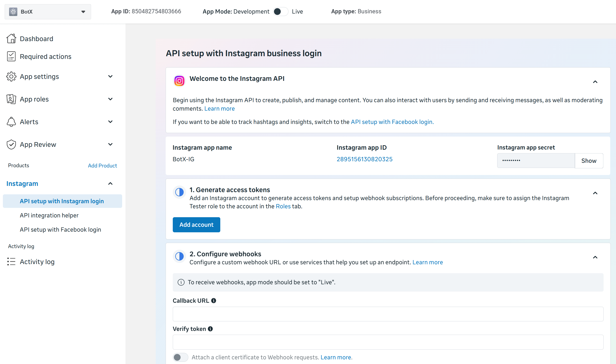Image resolution: width=616 pixels, height=364 pixels.
Task: Click the Add Product link
Action: coord(103,166)
